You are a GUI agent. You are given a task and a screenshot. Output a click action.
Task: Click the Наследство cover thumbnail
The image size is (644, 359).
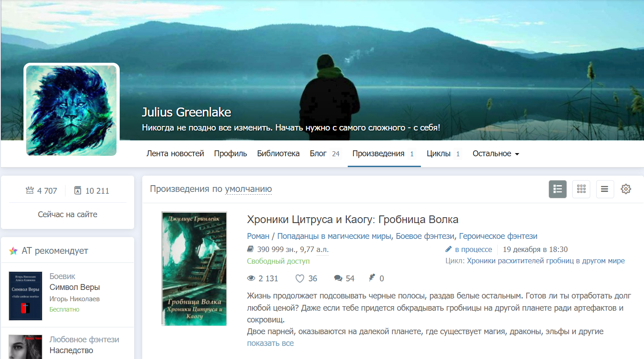tap(26, 347)
